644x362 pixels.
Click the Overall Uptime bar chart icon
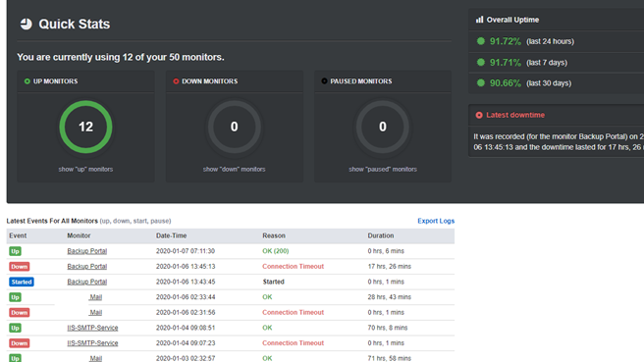click(x=479, y=20)
